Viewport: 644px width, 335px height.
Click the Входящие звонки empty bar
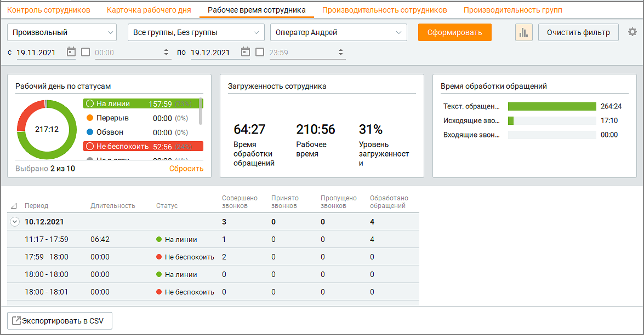pyautogui.click(x=552, y=135)
